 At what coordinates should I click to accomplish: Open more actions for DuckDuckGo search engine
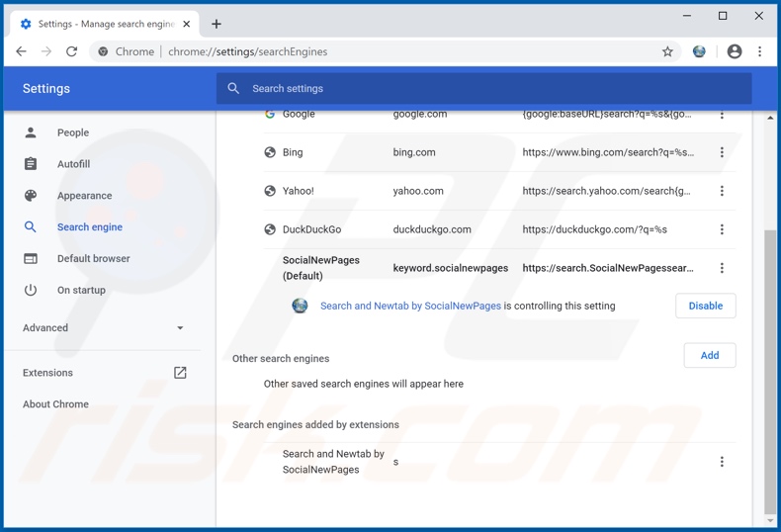[722, 229]
